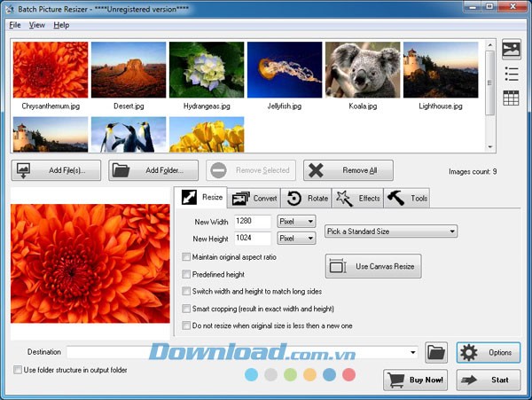The image size is (532, 400).
Task: Enable Maintain original aspect ratio
Action: point(185,257)
